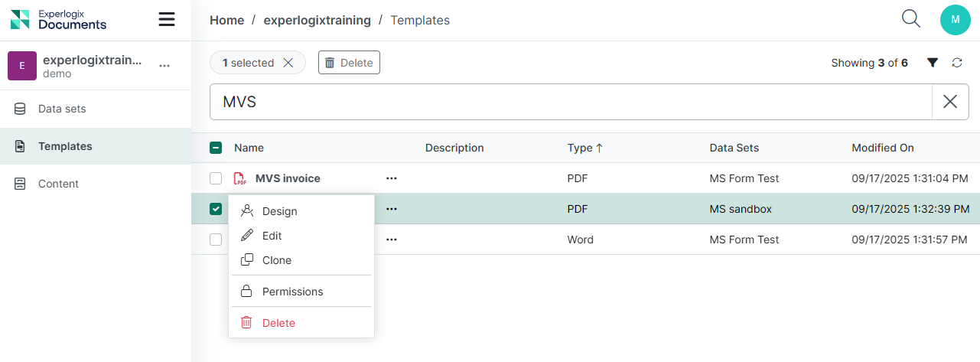Image resolution: width=980 pixels, height=362 pixels.
Task: Open row options for the Word template
Action: 392,240
